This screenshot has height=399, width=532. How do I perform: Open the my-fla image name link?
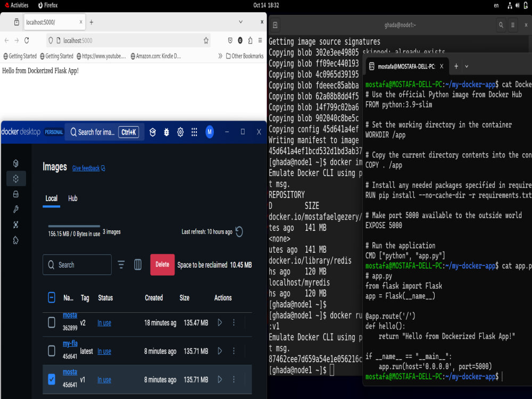click(x=70, y=344)
